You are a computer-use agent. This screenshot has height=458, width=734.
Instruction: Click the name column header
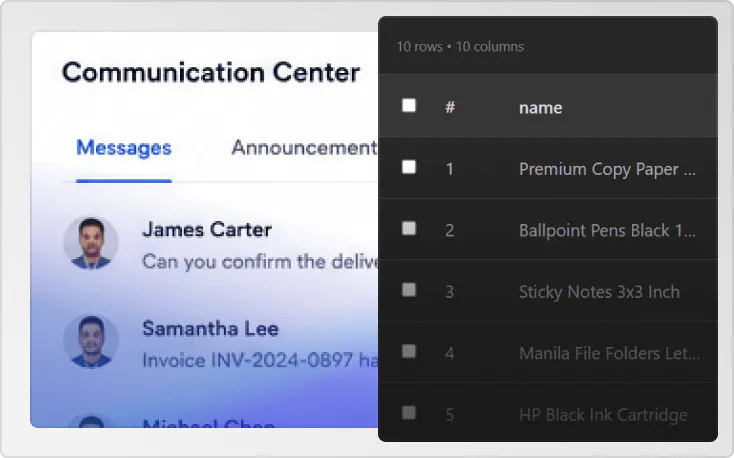click(541, 108)
